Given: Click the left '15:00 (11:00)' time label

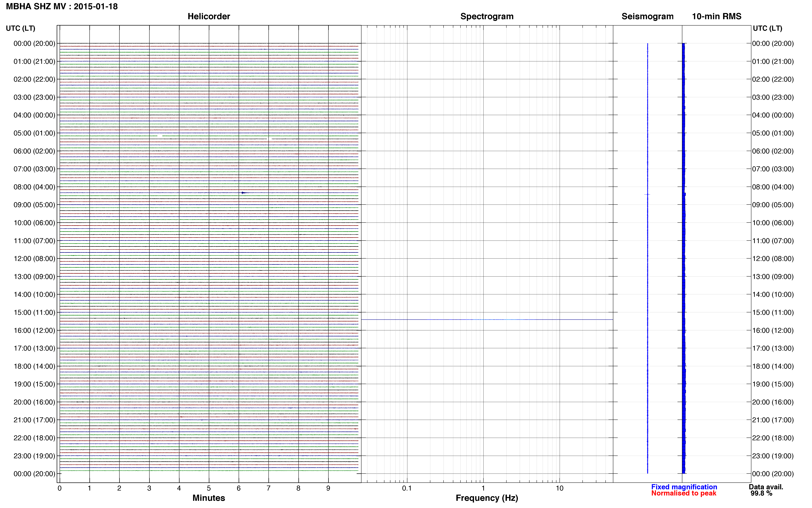Looking at the screenshot, I should pos(34,312).
